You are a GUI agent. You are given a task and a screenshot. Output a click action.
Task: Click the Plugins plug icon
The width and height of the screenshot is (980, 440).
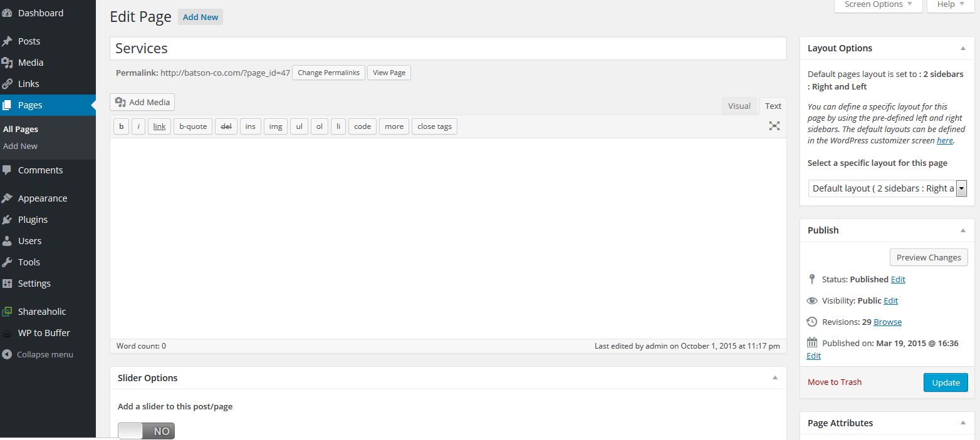pyautogui.click(x=7, y=220)
